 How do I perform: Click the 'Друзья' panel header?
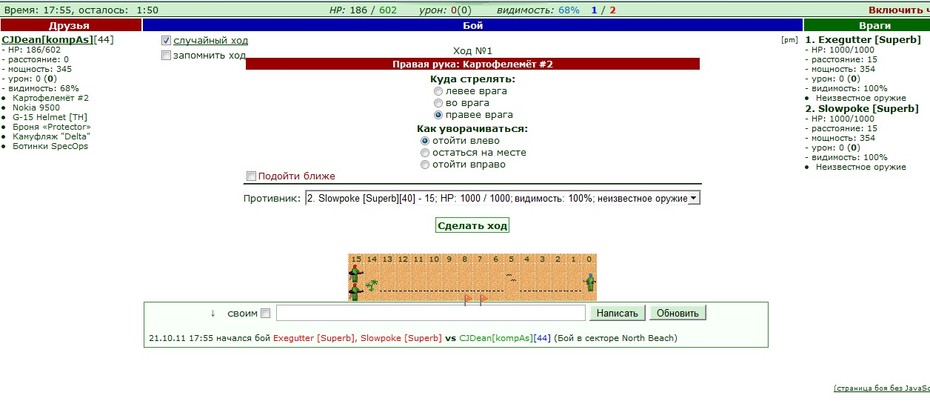click(71, 25)
